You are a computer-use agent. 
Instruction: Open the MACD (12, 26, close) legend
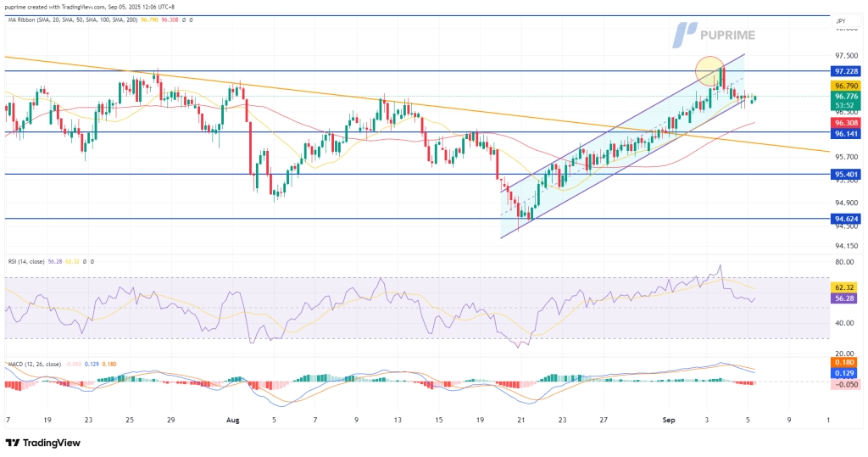pos(34,365)
